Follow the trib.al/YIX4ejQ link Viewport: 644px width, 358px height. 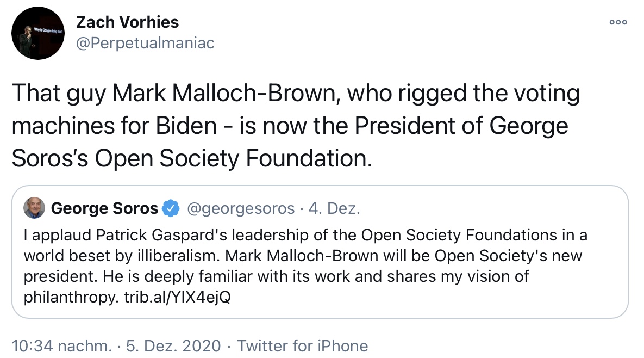[177, 297]
